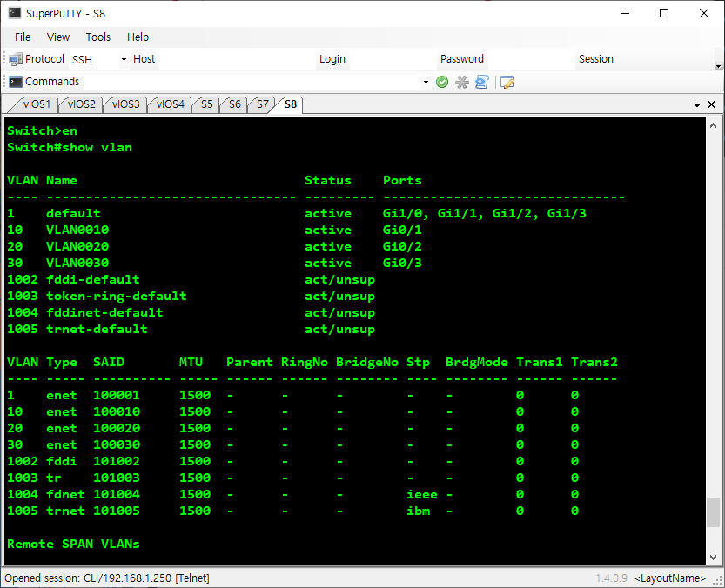Viewport: 725px width, 588px height.
Task: Click 'VLAN0010' name in the table
Action: tap(77, 230)
